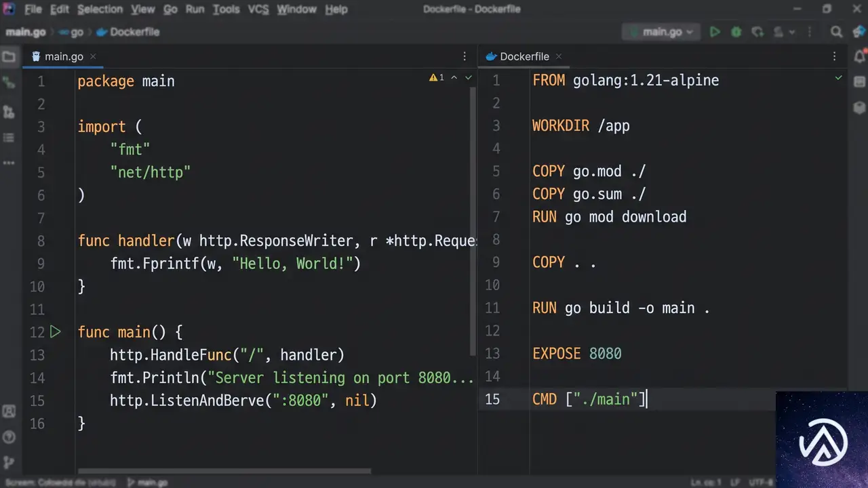Click the Docker whale icon in breadcrumb
This screenshot has height=488, width=868.
coord(102,32)
